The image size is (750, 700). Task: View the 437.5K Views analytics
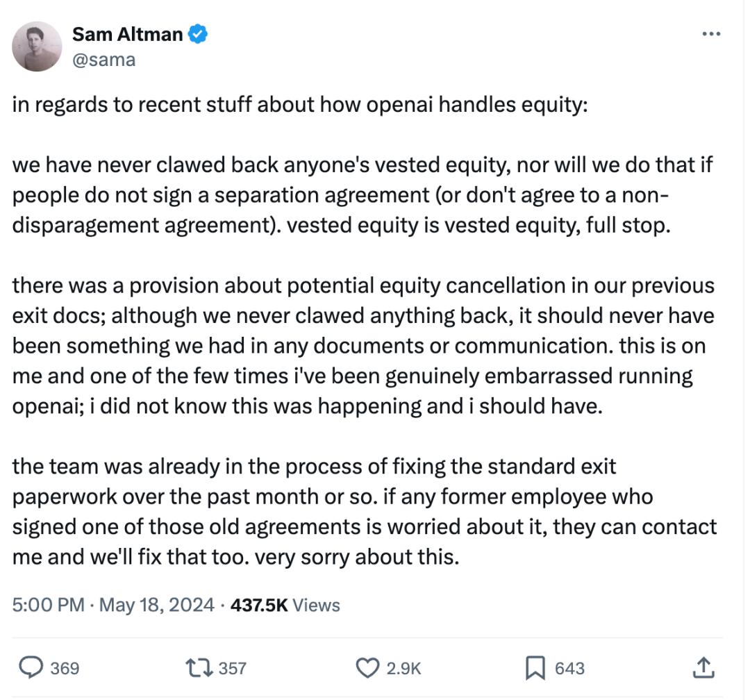point(285,605)
